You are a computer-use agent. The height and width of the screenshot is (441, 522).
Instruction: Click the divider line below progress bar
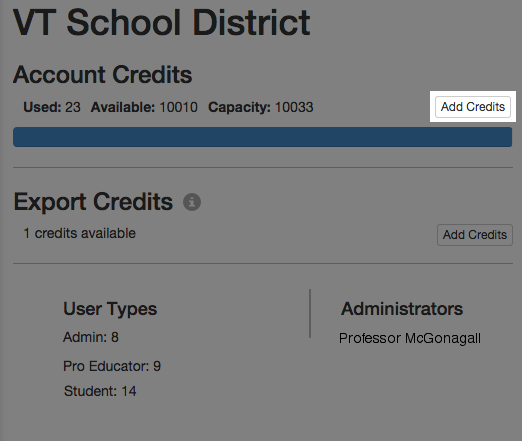pyautogui.click(x=263, y=167)
